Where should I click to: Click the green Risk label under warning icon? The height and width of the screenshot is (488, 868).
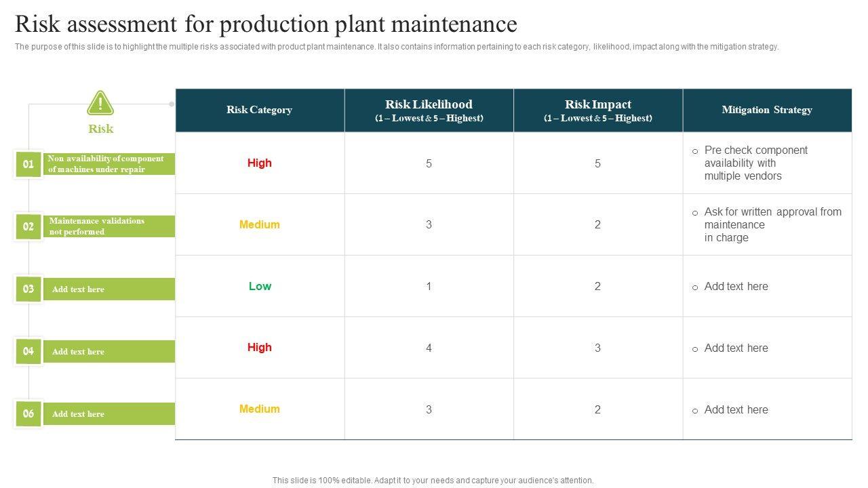100,129
